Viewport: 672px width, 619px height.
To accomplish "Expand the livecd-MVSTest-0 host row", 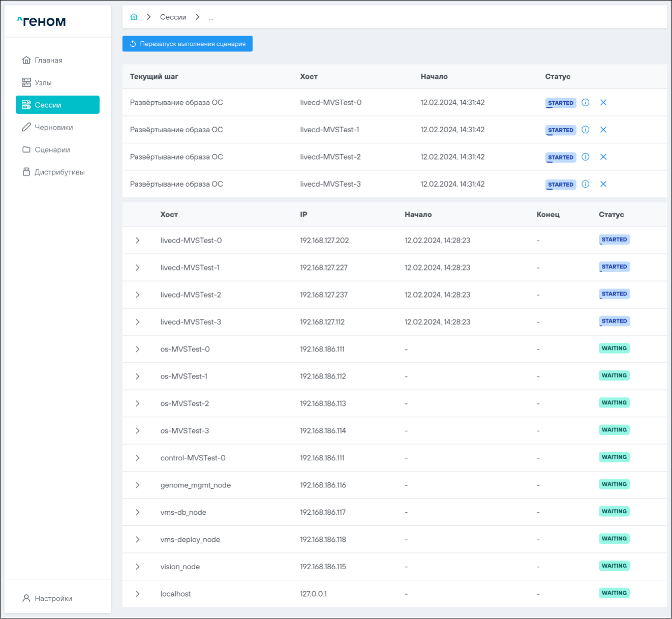I will click(137, 241).
